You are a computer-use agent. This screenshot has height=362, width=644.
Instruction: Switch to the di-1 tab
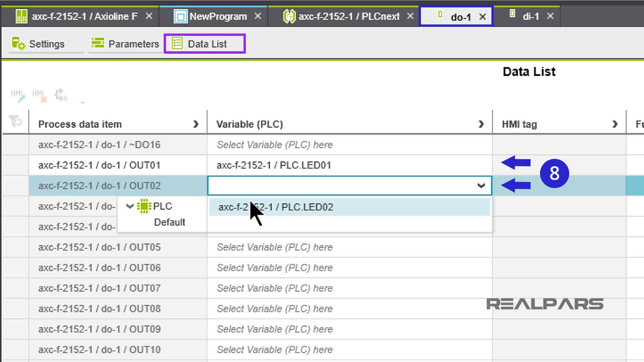[x=527, y=16]
